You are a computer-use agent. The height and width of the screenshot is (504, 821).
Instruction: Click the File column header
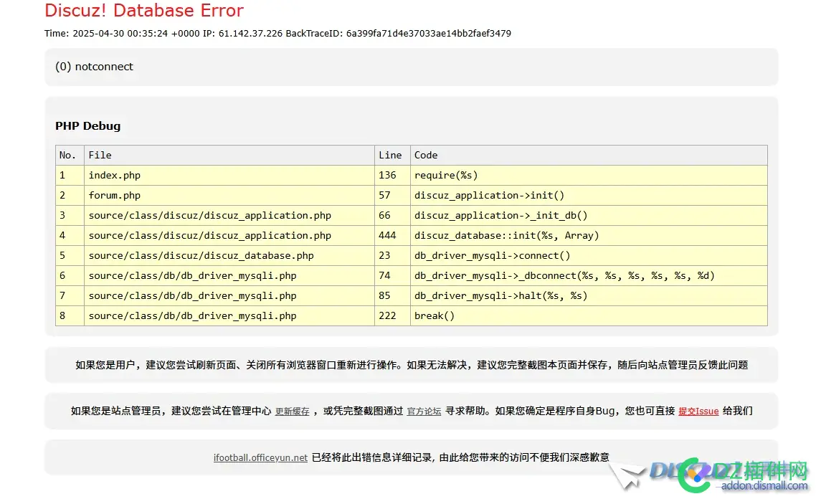(x=100, y=155)
